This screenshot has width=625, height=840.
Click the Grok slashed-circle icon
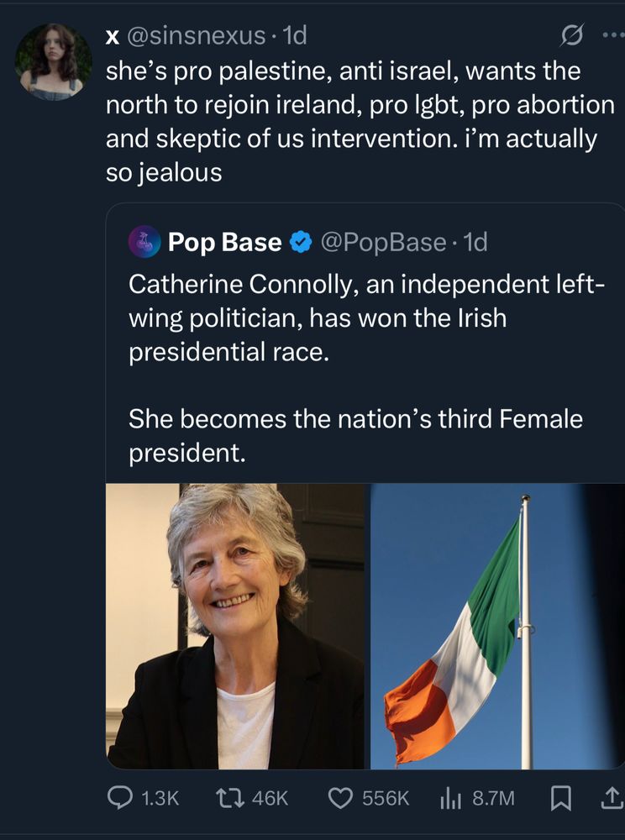pos(572,36)
